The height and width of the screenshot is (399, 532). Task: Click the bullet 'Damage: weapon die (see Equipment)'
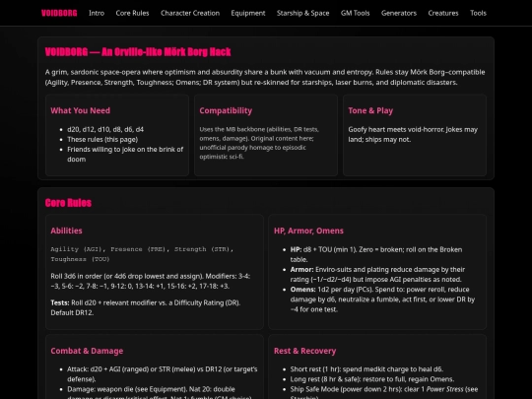[x=160, y=393]
